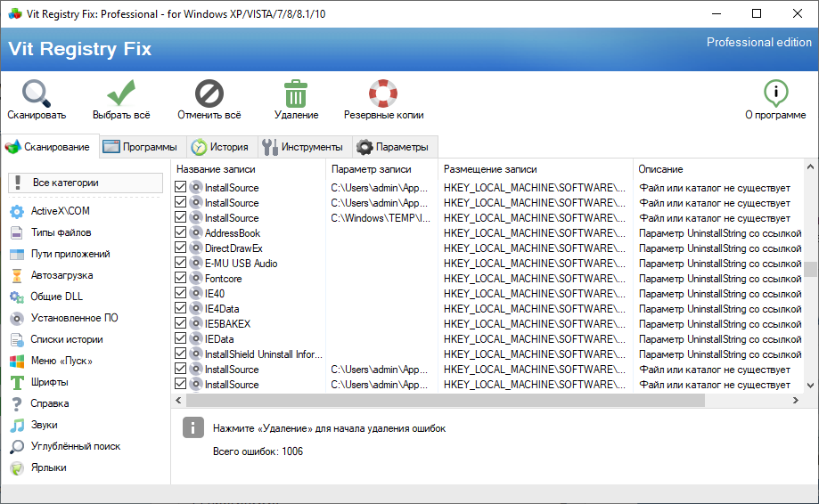Click the vertical scrollbar thumb
This screenshot has width=819, height=504.
tap(810, 269)
